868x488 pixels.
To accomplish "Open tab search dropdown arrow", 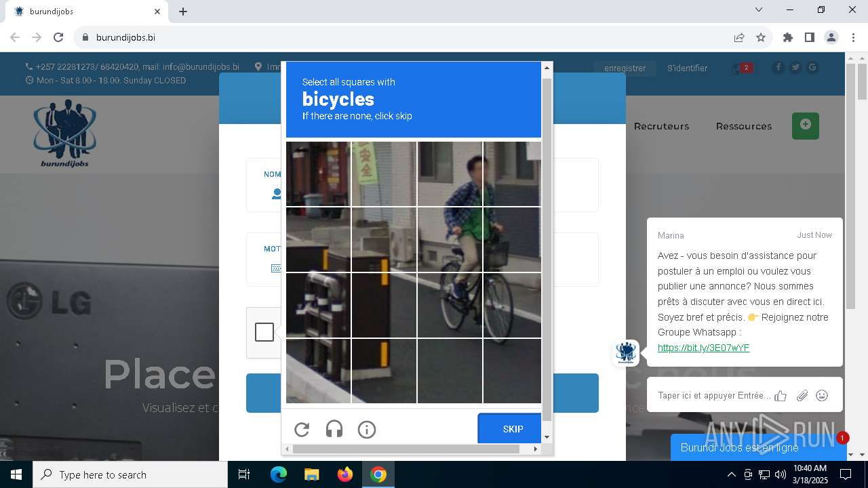I will point(759,9).
